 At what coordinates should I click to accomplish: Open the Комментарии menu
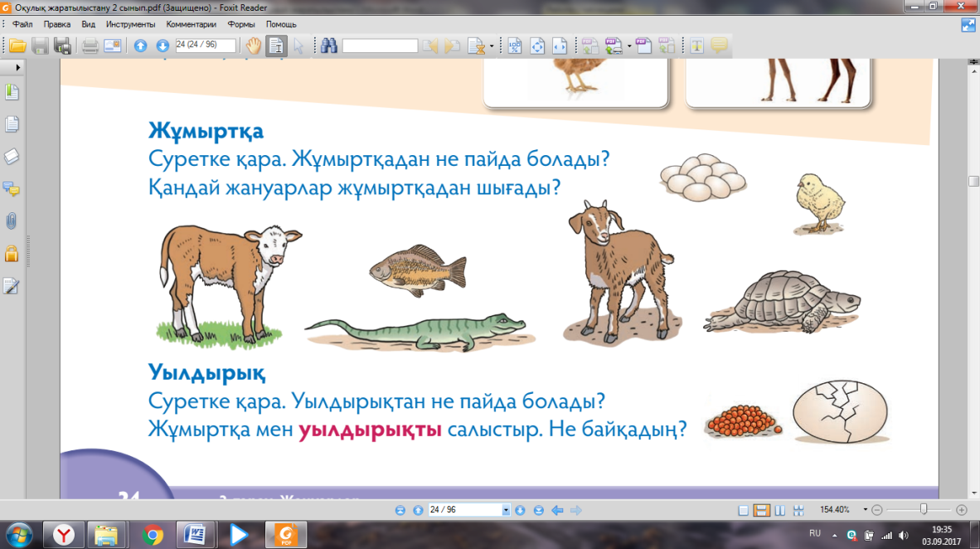(192, 24)
